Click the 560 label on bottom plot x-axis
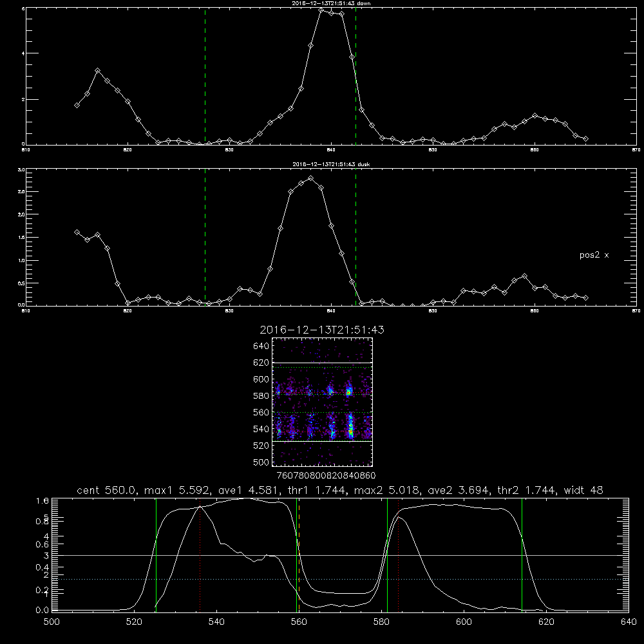644x644 pixels. pos(299,622)
